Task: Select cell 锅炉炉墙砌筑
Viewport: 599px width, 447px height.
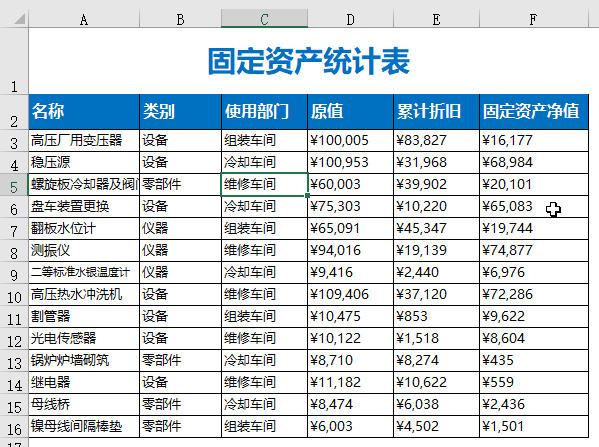Action: (84, 361)
